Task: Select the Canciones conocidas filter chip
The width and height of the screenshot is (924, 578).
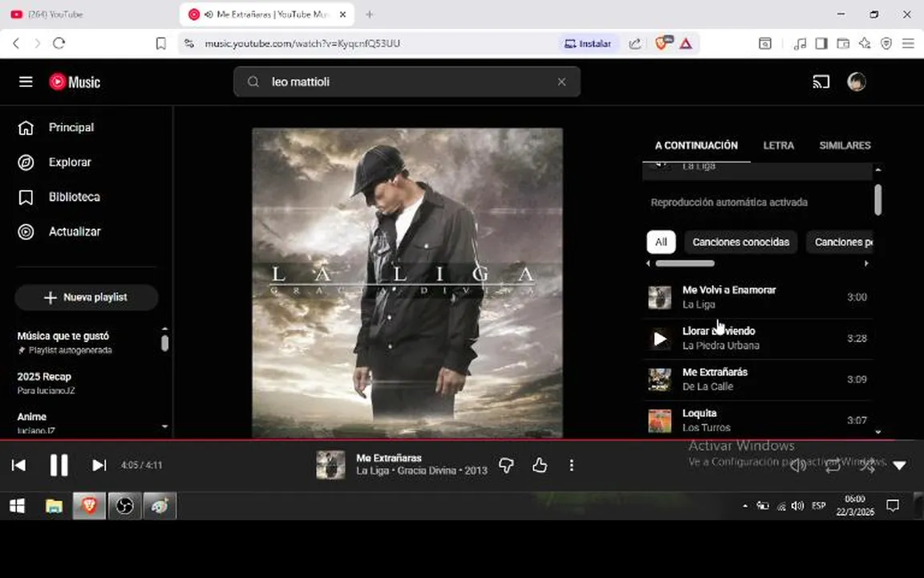Action: pos(741,242)
